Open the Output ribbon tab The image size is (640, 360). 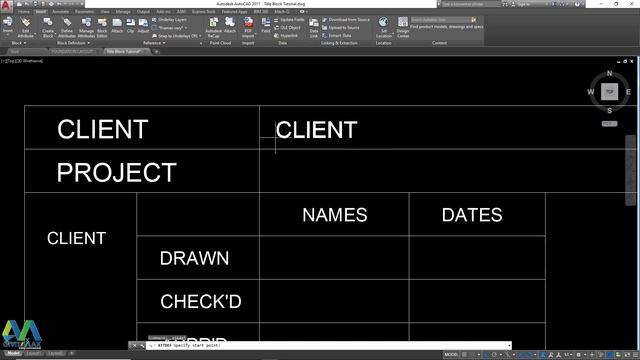143,12
